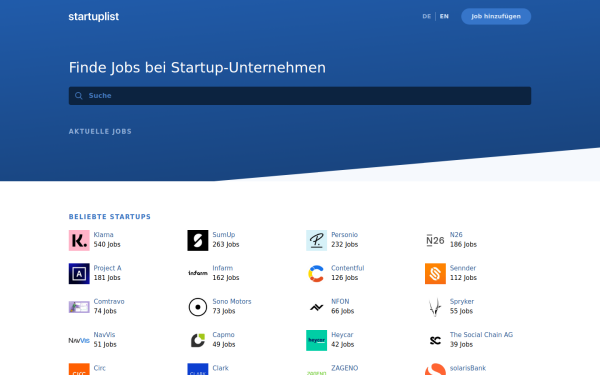
Task: Open the NFON logo icon
Action: pos(316,307)
